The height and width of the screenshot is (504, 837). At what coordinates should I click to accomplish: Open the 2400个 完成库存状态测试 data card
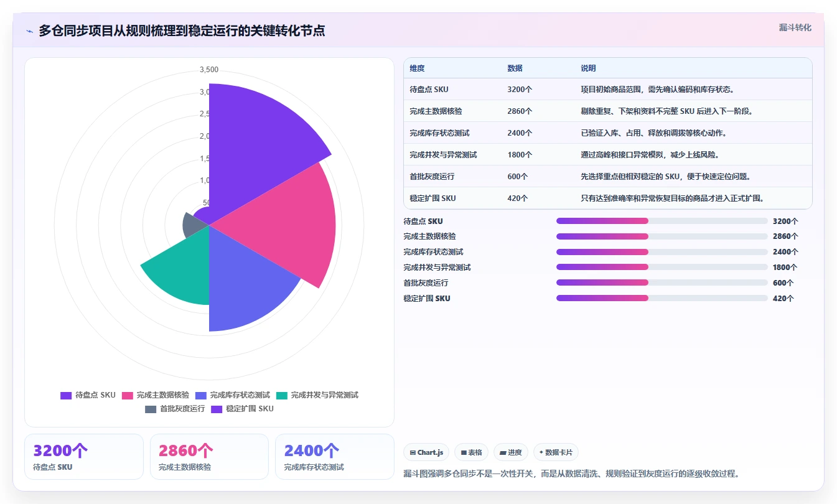tap(335, 457)
